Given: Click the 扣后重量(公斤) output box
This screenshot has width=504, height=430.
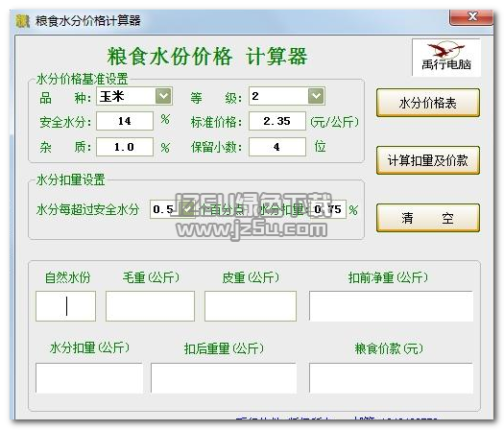Looking at the screenshot, I should point(224,378).
